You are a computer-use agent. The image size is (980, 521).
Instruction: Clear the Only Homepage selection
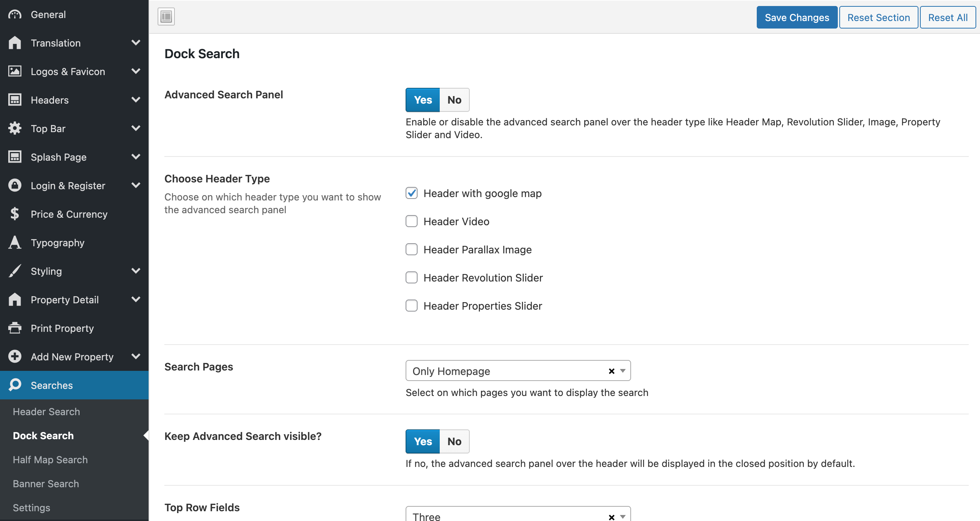pos(611,371)
